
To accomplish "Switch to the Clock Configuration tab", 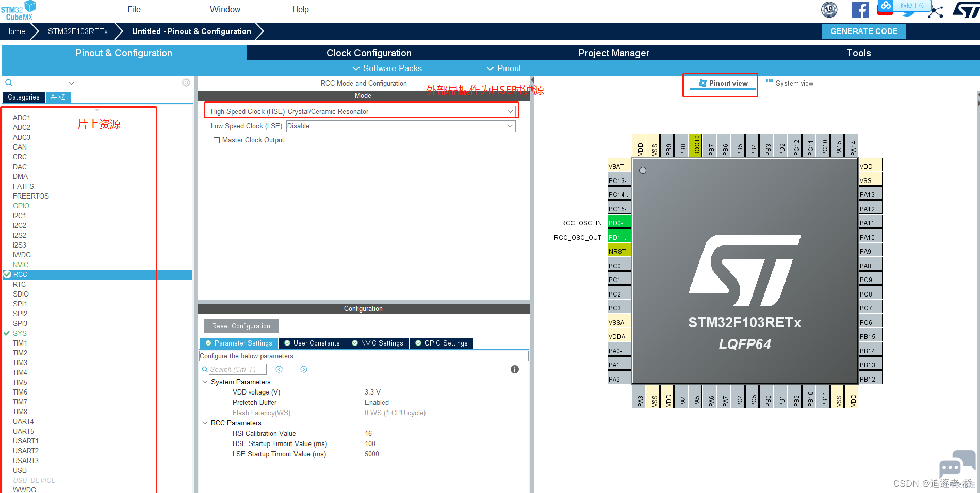I will click(x=369, y=53).
